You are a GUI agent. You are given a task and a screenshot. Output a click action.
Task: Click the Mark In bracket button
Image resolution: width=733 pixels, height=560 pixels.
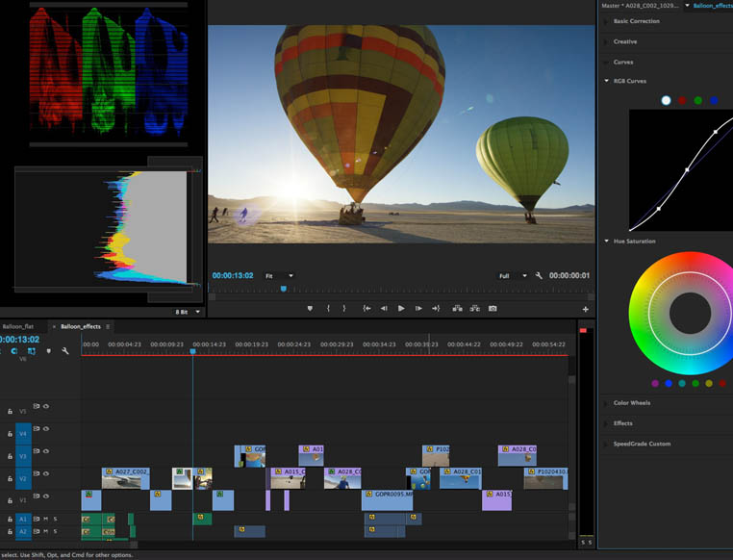click(328, 309)
